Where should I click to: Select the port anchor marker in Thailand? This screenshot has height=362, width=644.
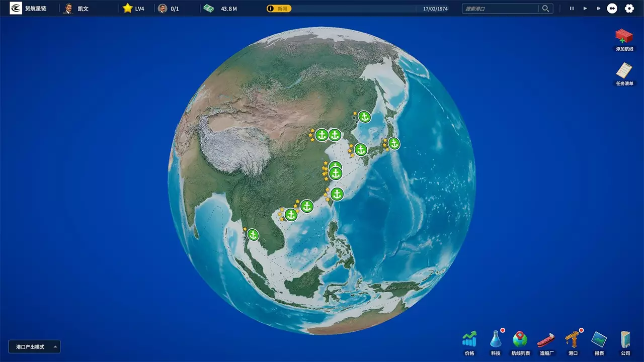[x=253, y=235]
